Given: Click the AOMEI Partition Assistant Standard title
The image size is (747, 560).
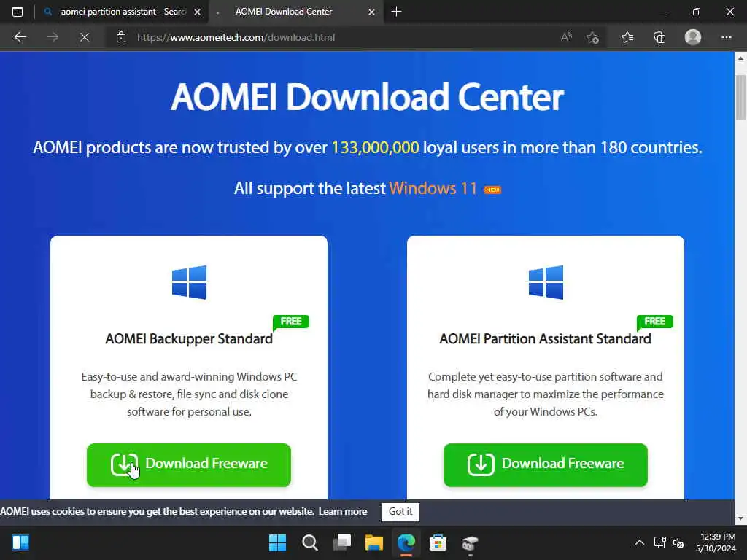Looking at the screenshot, I should [545, 338].
